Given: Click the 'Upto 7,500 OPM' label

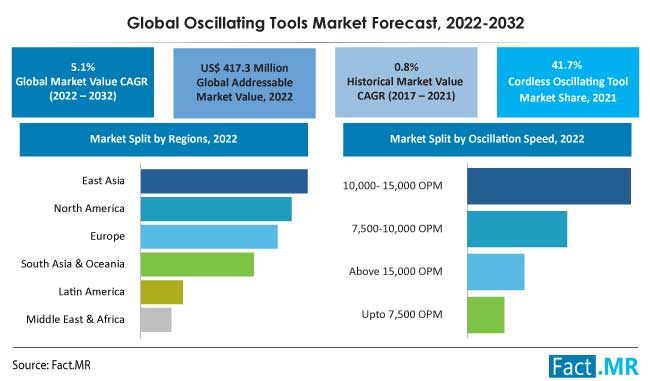Looking at the screenshot, I should [x=402, y=314].
